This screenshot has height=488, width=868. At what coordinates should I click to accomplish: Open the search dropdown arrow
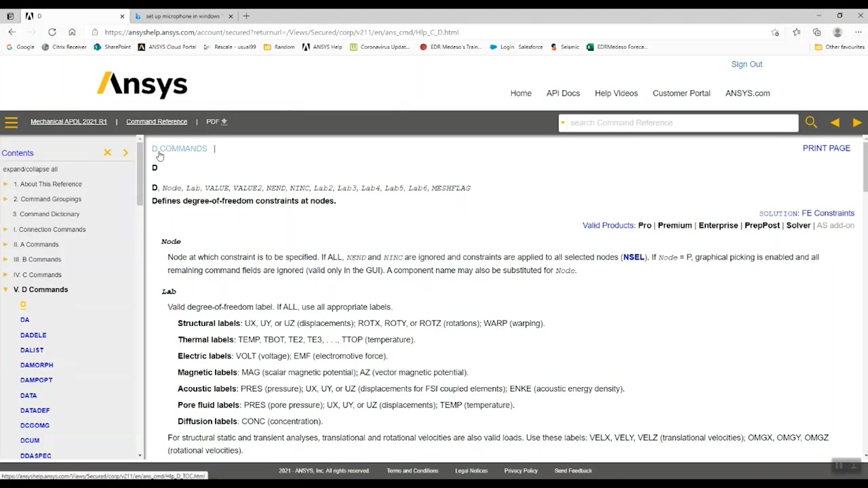click(563, 123)
